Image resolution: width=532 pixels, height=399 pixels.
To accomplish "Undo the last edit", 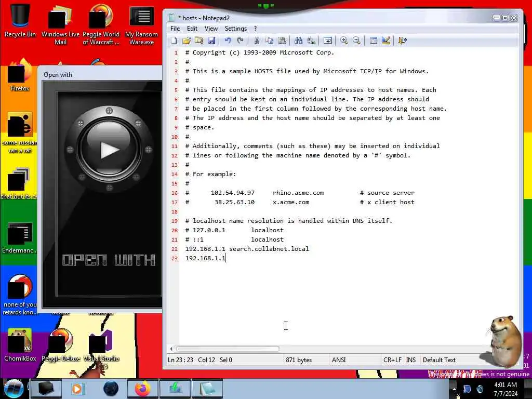I will pos(228,41).
